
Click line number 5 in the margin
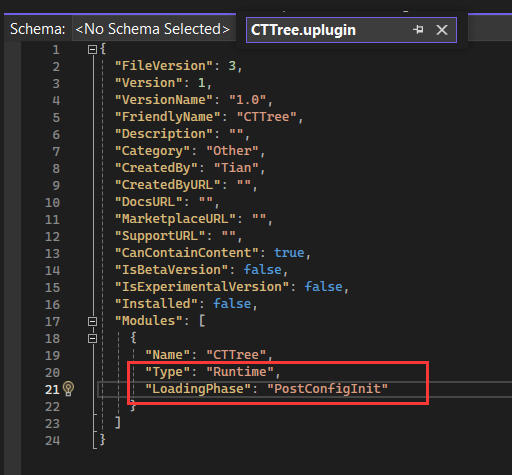(x=56, y=118)
